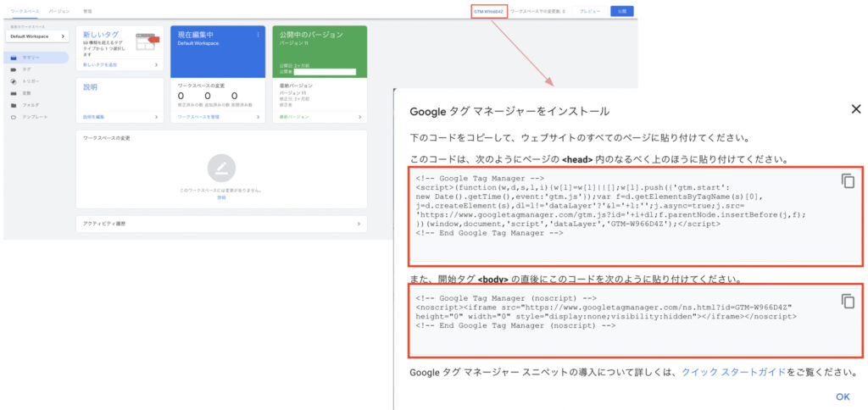
Task: Click the pencil icon in ワークスペースの変更 panel
Action: 221,169
